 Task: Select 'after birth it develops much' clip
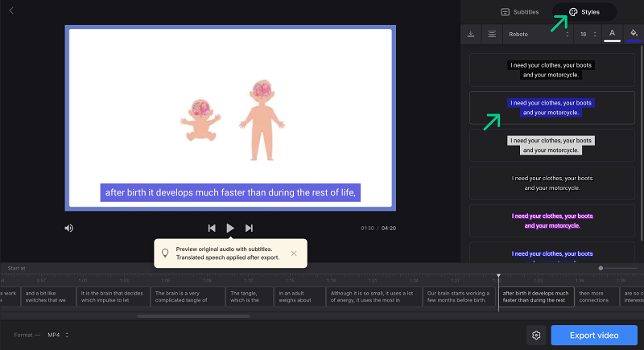click(x=536, y=297)
